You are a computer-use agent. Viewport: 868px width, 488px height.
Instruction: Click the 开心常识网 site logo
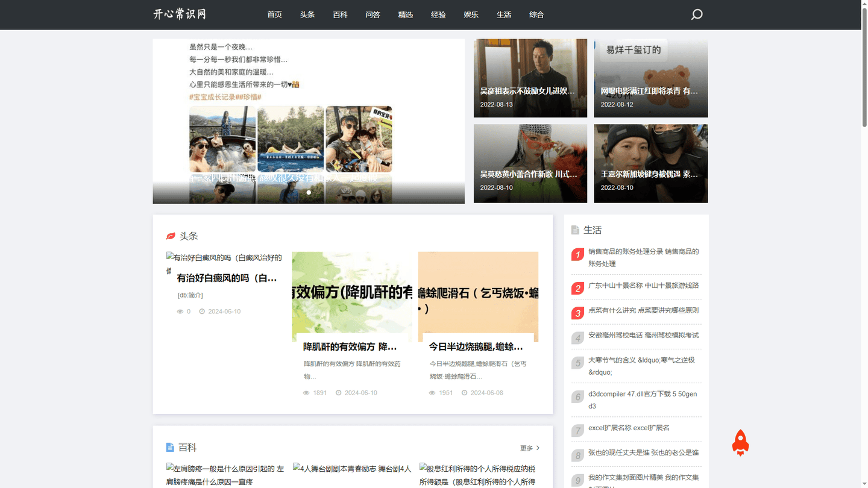(180, 14)
